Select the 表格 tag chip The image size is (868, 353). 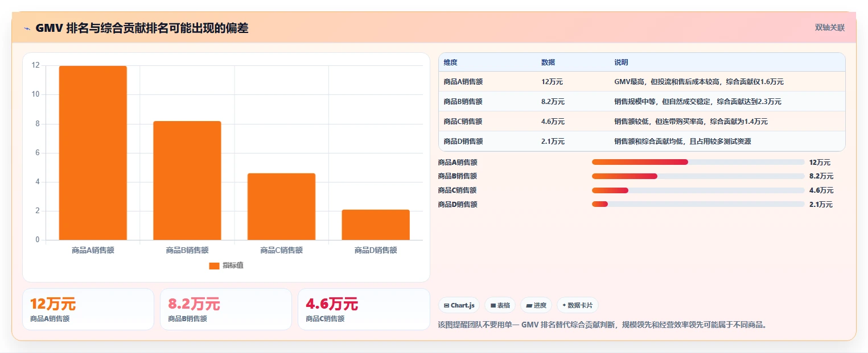pyautogui.click(x=500, y=305)
